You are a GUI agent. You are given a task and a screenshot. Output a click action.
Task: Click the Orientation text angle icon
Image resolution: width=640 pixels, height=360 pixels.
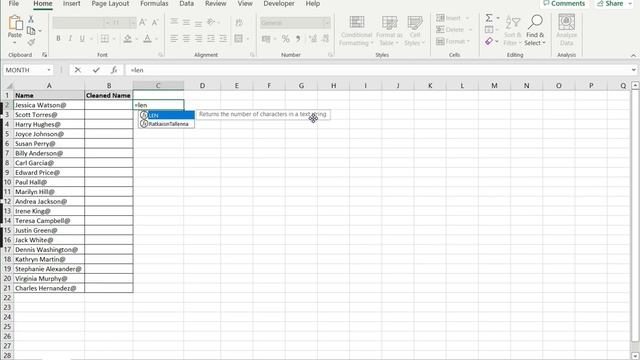[x=211, y=22]
